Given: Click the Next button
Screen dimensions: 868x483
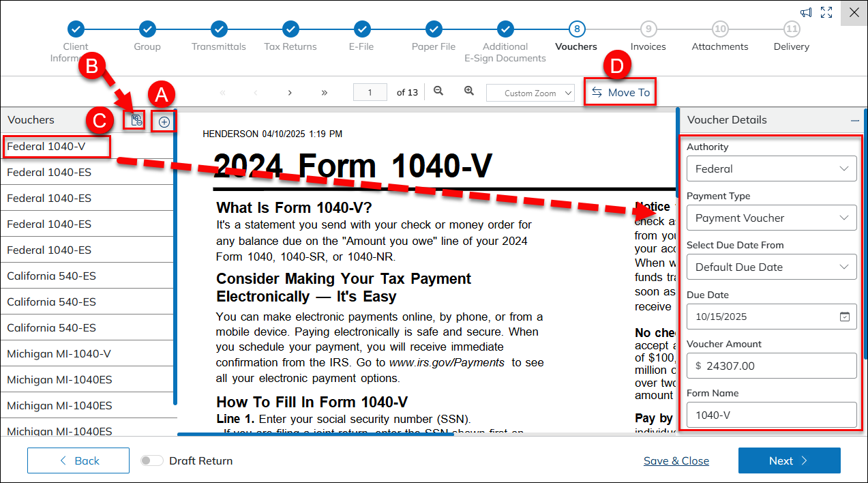Looking at the screenshot, I should [x=789, y=460].
